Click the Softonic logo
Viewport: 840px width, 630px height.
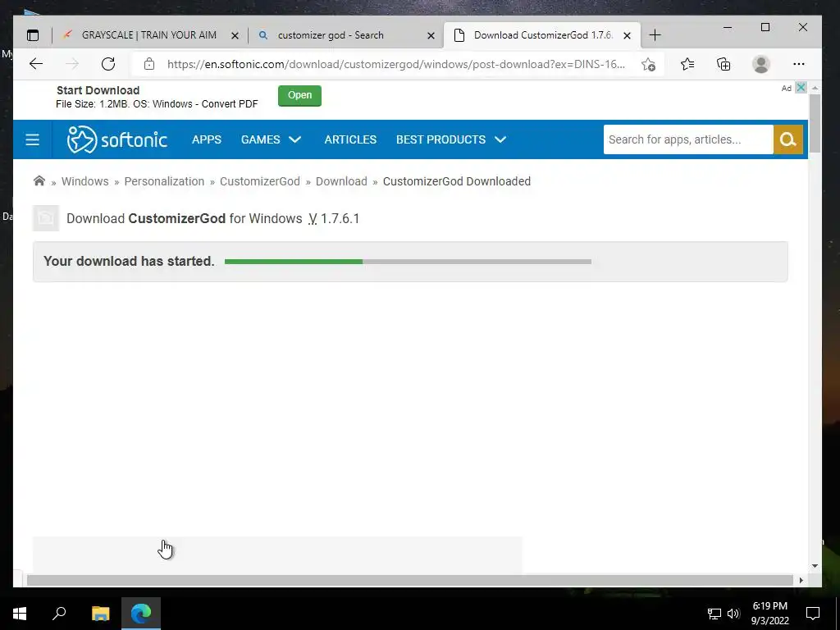[116, 139]
